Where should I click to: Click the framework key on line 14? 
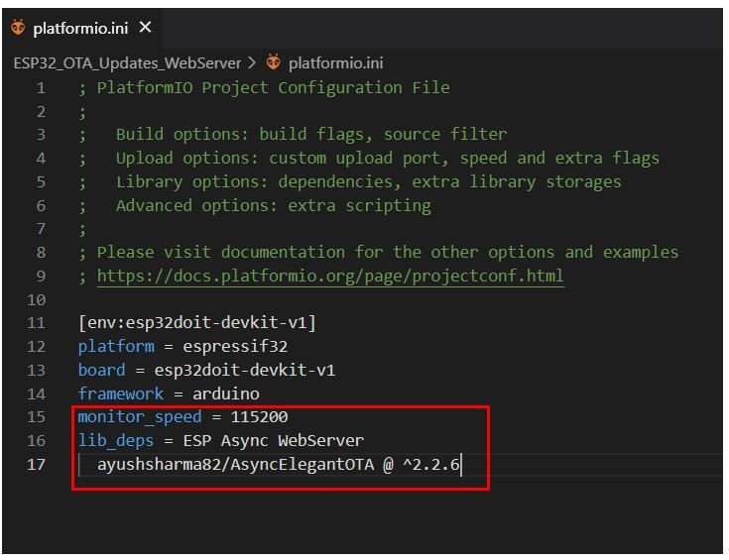tap(121, 394)
